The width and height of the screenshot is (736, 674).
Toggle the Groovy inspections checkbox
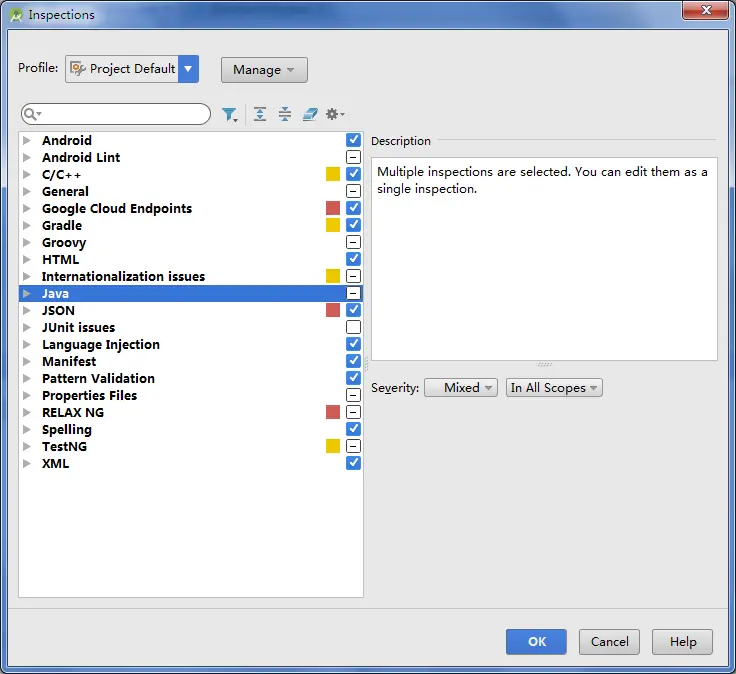(353, 242)
